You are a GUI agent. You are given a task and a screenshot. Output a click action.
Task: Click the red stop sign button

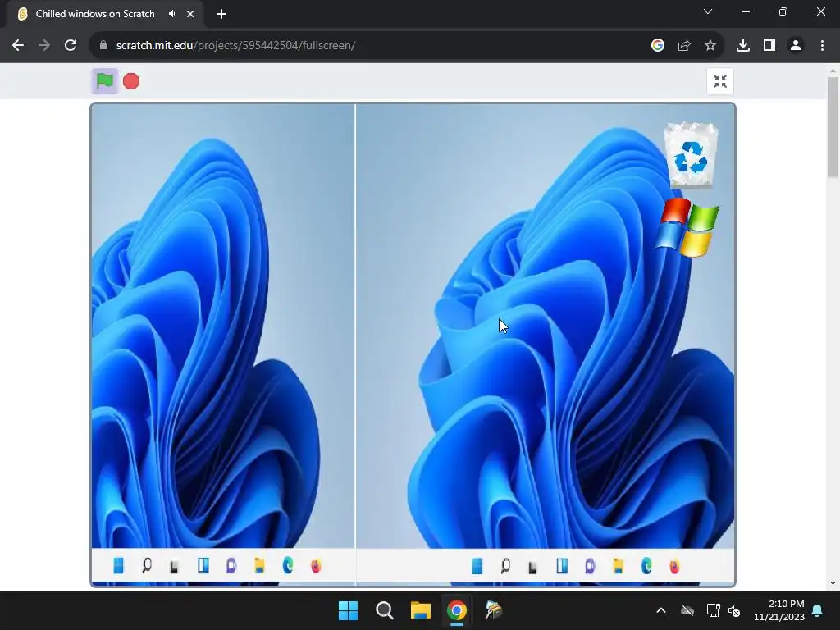pyautogui.click(x=131, y=81)
